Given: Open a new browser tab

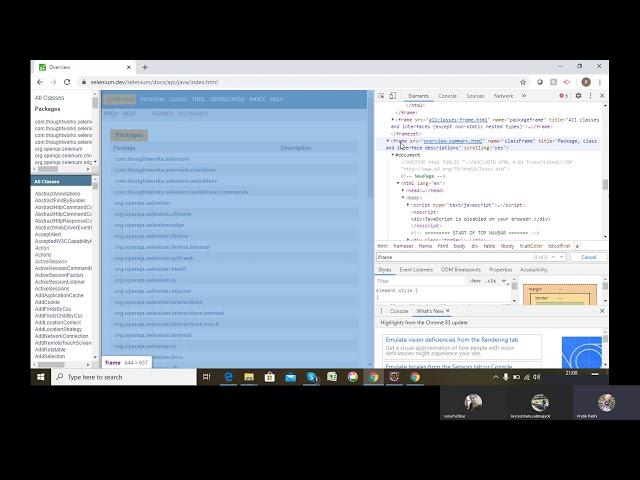Looking at the screenshot, I should (x=144, y=67).
